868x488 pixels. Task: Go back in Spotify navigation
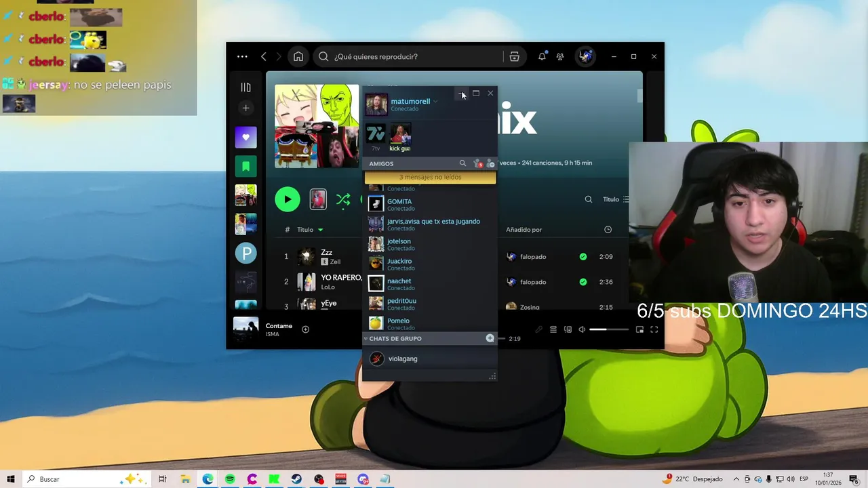264,57
